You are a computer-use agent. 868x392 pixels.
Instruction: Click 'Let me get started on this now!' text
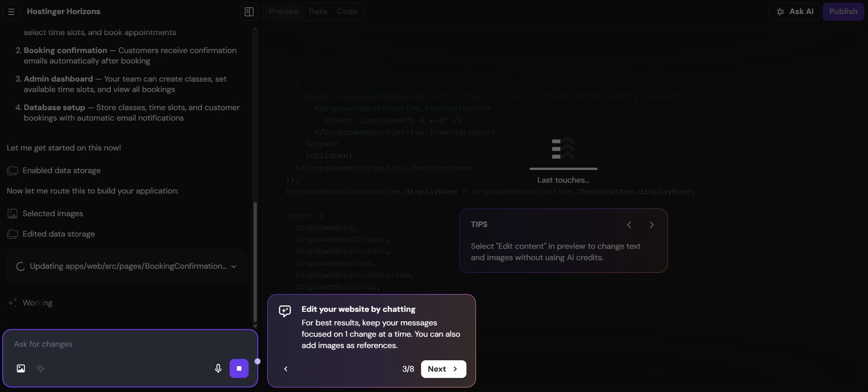(64, 148)
